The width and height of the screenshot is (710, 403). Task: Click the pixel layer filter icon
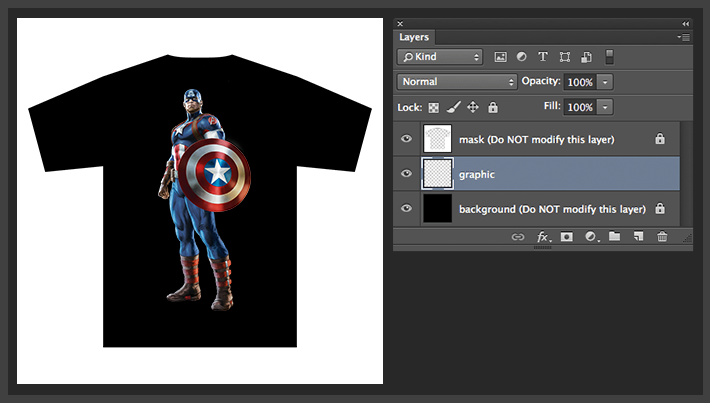coord(501,57)
